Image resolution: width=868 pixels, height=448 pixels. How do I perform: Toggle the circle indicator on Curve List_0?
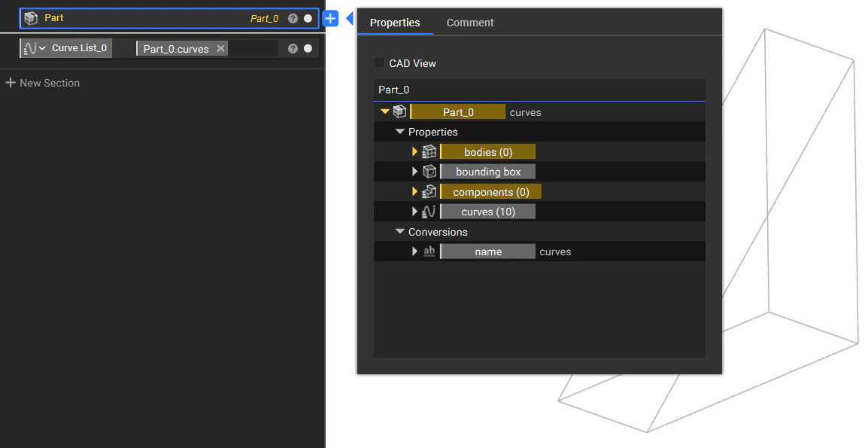pyautogui.click(x=308, y=47)
